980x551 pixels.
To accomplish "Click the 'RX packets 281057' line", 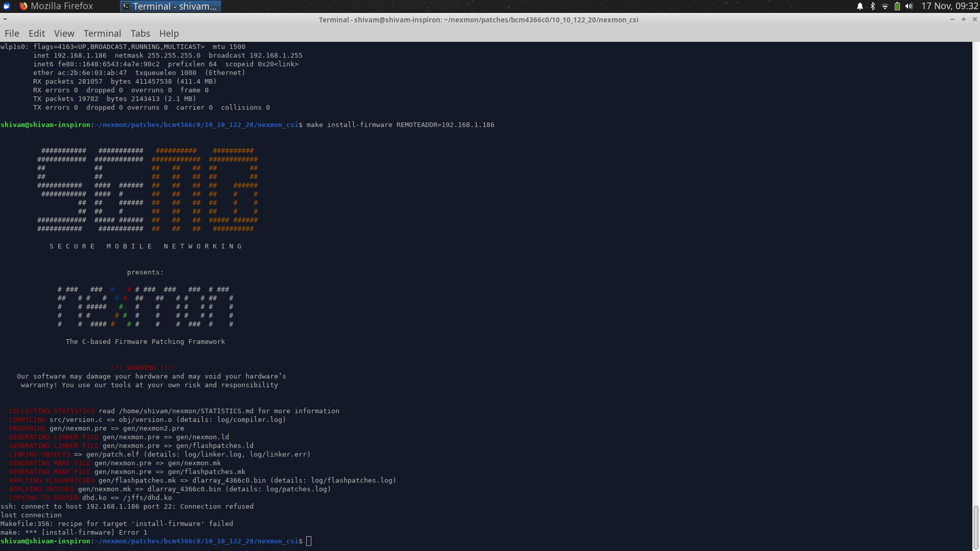I will point(125,82).
